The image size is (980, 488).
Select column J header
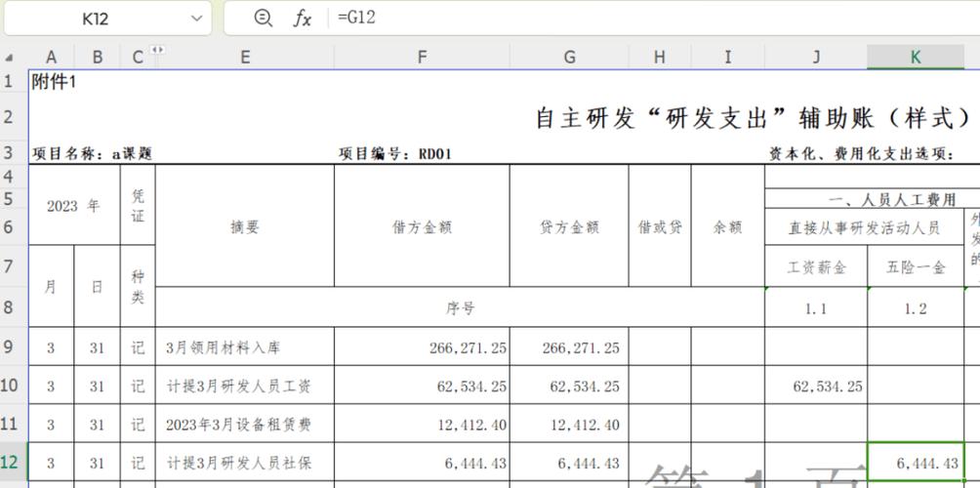[816, 58]
